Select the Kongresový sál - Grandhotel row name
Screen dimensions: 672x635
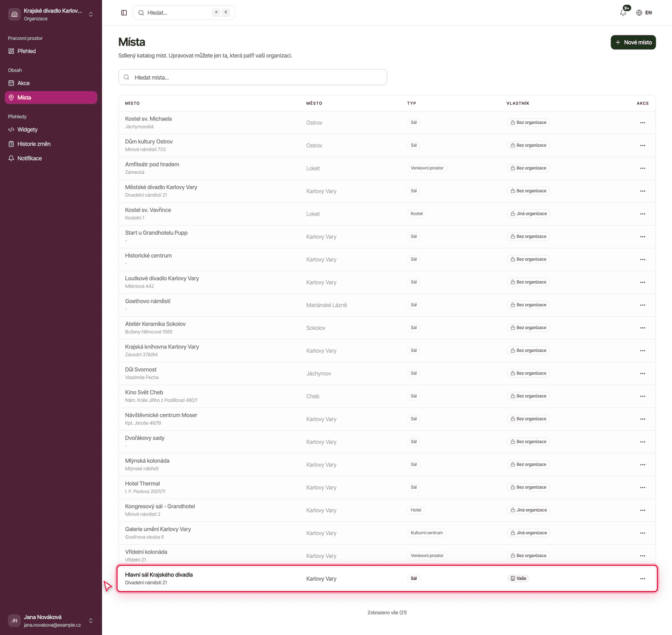click(x=160, y=506)
